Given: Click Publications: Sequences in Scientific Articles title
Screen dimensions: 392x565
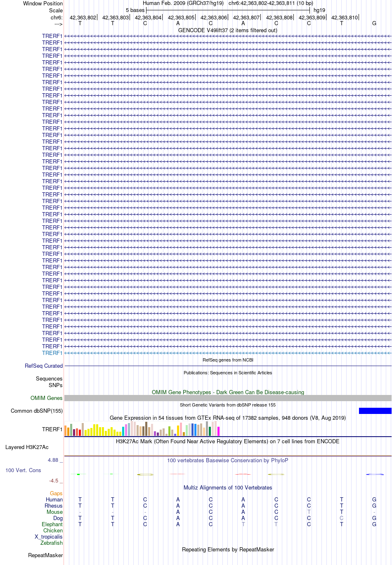Looking at the screenshot, I should pos(228,373).
